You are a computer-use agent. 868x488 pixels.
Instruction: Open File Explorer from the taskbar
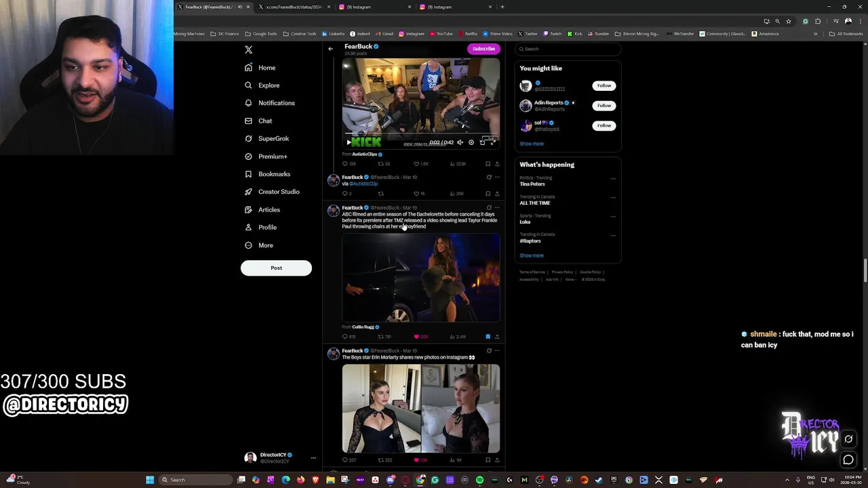pyautogui.click(x=330, y=480)
